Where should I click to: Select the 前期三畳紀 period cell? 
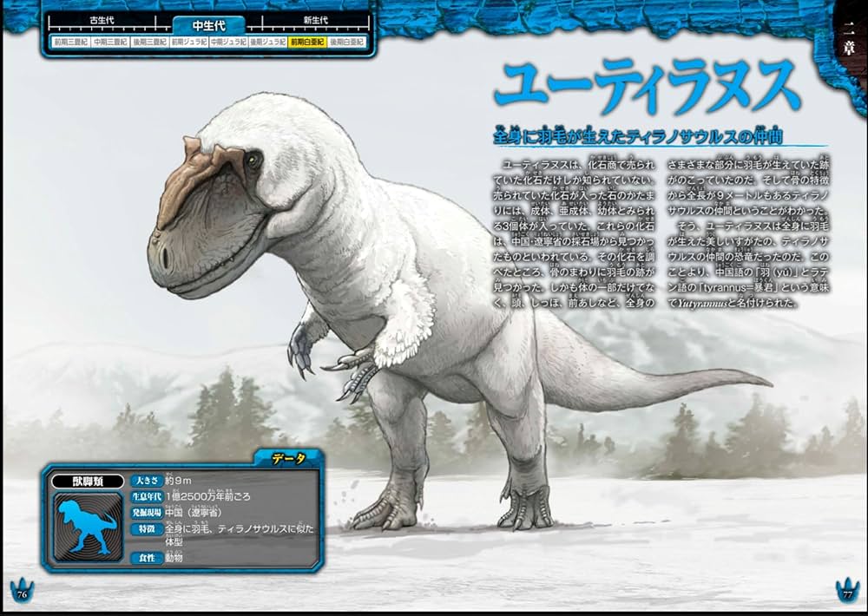[x=69, y=42]
